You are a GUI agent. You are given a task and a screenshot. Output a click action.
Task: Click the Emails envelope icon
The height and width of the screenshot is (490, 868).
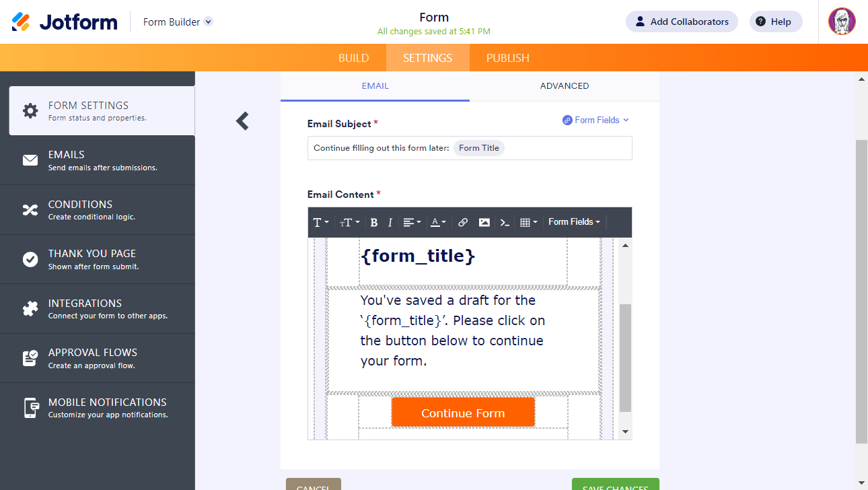[30, 160]
